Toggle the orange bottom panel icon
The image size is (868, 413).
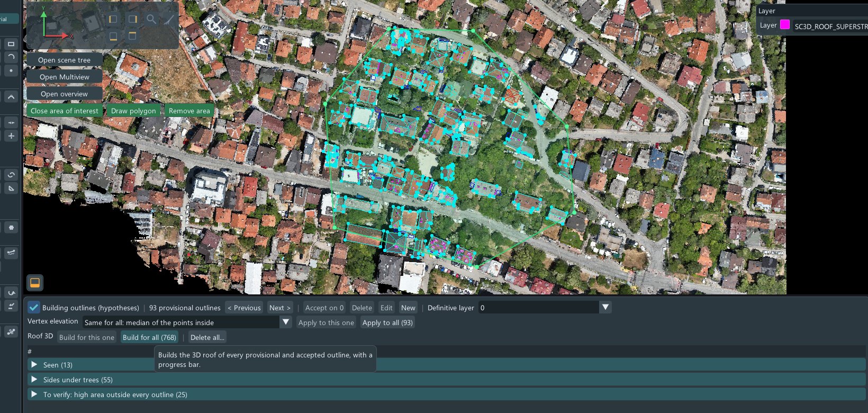(35, 283)
